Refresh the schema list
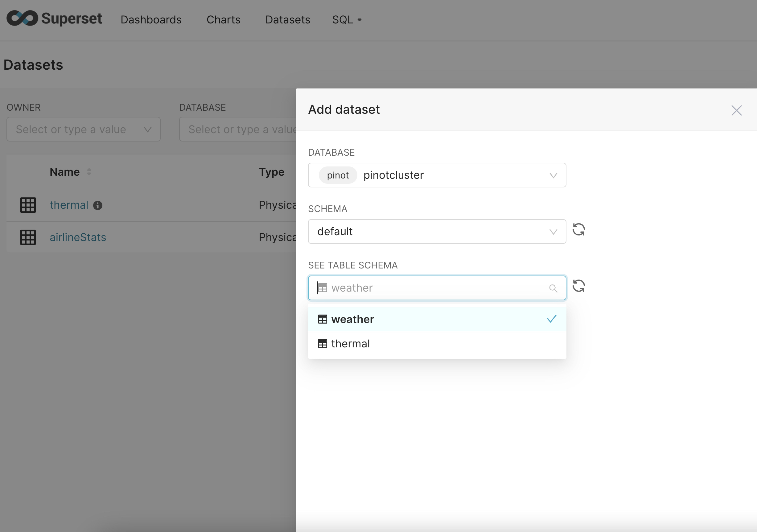Viewport: 757px width, 532px height. coord(578,230)
